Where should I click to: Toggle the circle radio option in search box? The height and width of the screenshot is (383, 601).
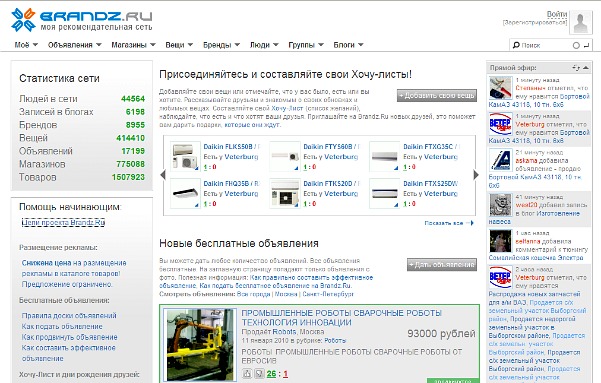tap(576, 45)
